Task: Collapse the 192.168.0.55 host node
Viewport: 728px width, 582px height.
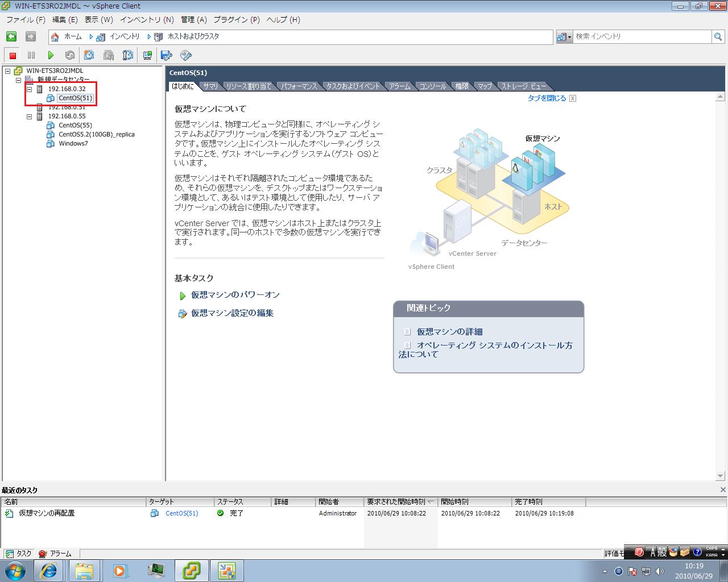Action: (x=30, y=117)
